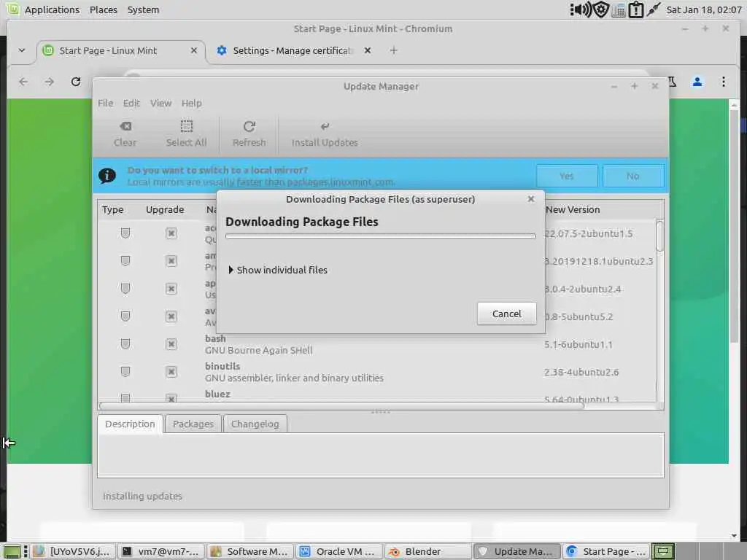Image resolution: width=747 pixels, height=560 pixels.
Task: Toggle upgrade checkbox for version 20191218.1ubuntu2.3 row
Action: 171,261
